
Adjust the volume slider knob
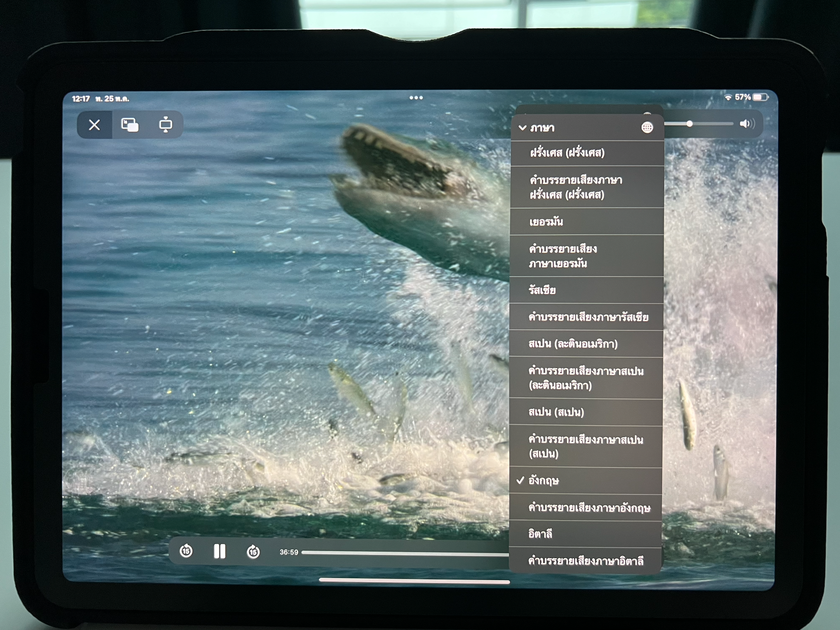tap(690, 124)
